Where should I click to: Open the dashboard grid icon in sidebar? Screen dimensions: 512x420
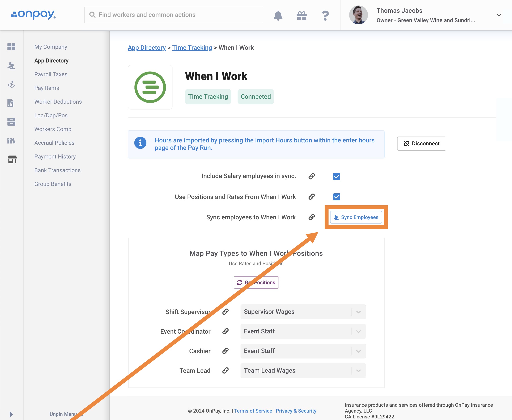11,46
